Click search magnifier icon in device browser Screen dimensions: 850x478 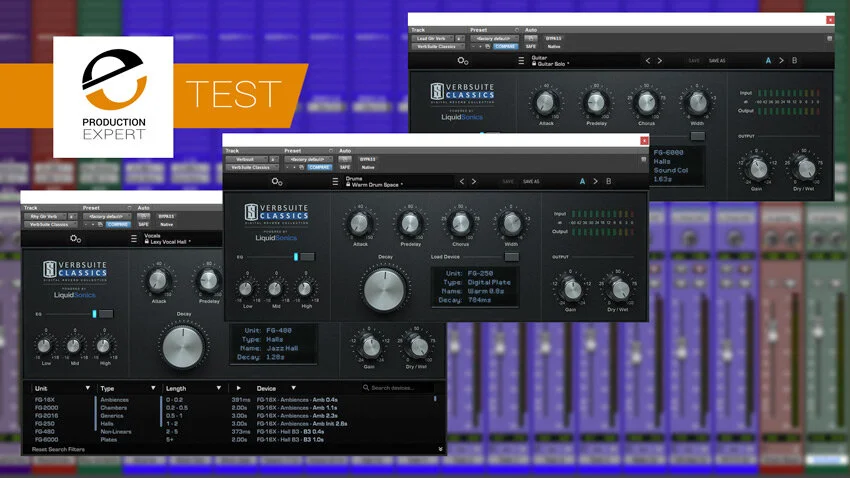click(x=366, y=387)
